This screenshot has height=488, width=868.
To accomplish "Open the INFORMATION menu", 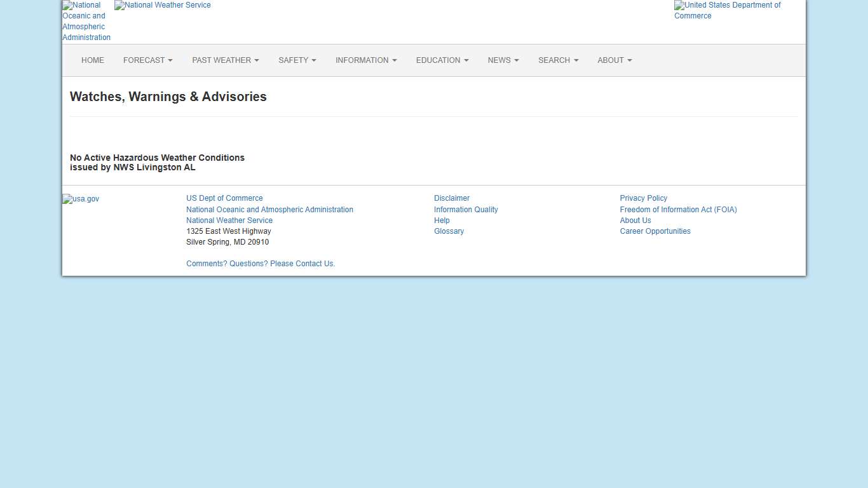I will coord(366,60).
